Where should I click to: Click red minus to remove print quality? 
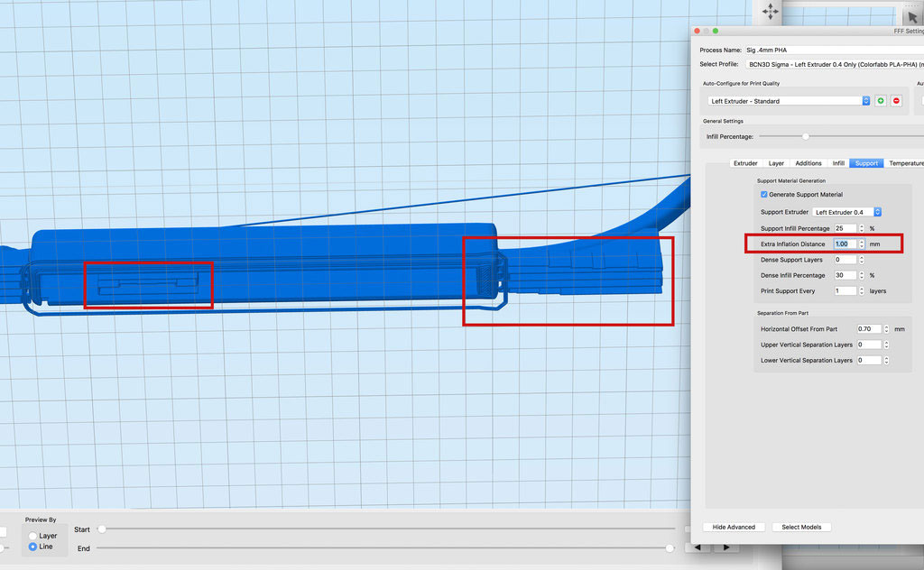(x=896, y=101)
